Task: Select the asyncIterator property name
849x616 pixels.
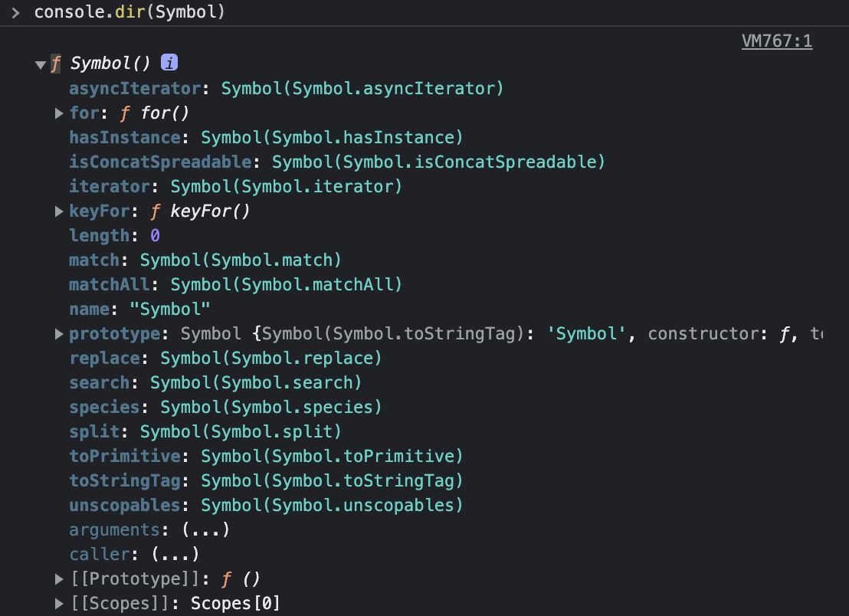Action: pos(135,88)
